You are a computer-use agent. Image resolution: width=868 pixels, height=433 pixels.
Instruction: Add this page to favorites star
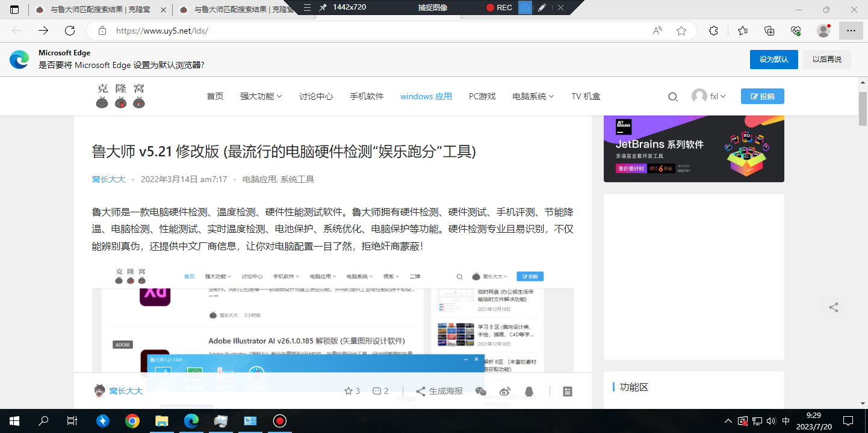(x=681, y=31)
